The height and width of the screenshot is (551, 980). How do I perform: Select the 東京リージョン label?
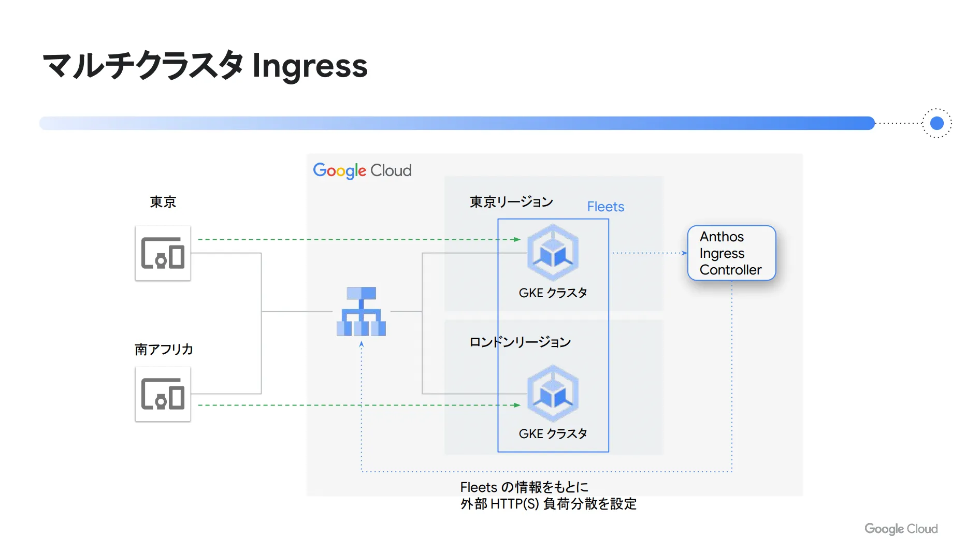coord(511,202)
